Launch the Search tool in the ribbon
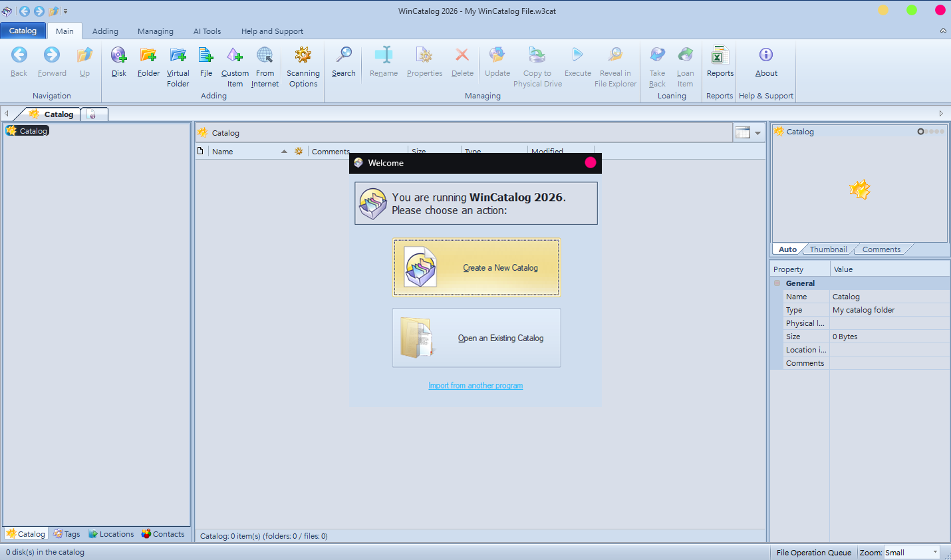The height and width of the screenshot is (560, 951). click(344, 62)
